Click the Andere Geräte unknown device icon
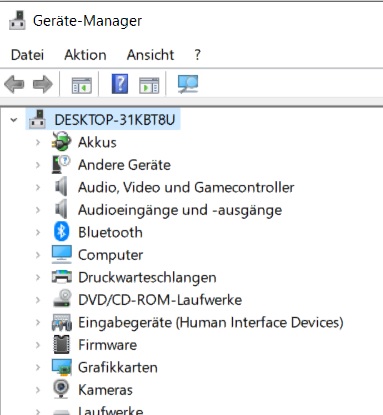Image resolution: width=383 pixels, height=415 pixels. coord(61,164)
